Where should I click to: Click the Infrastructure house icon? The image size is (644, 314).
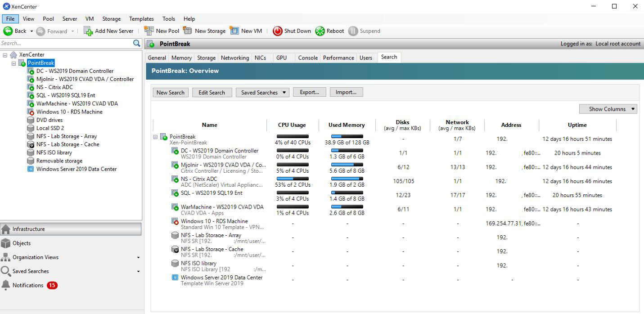pyautogui.click(x=6, y=229)
